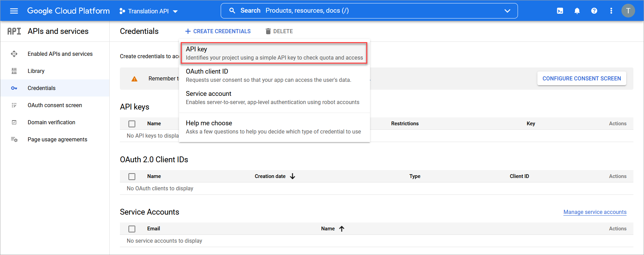Tick the select-all checkbox in OAuth 2.0 Client IDs
Image resolution: width=644 pixels, height=255 pixels.
(132, 177)
